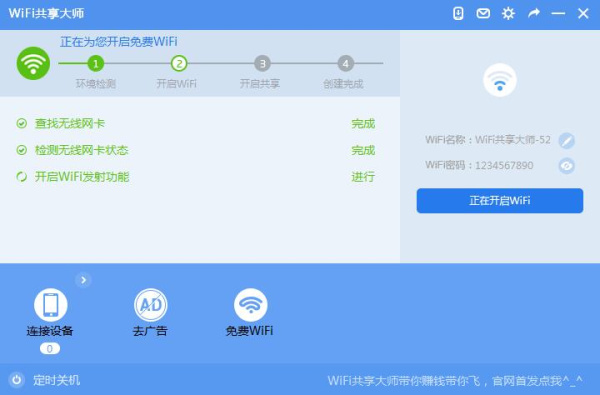Click the 检测无线网卡状态 check icon

21,150
